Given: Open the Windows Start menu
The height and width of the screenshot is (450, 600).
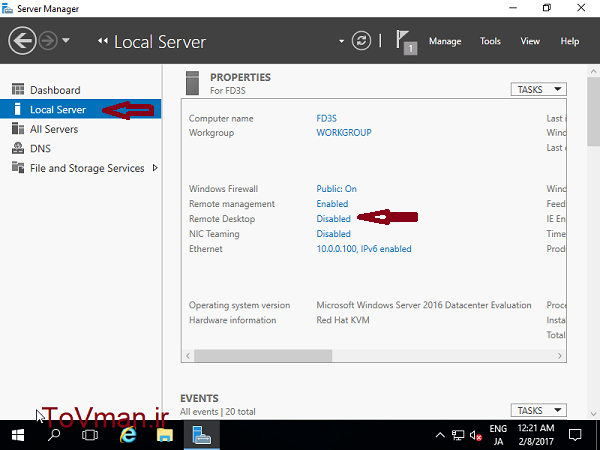Looking at the screenshot, I should coord(18,435).
